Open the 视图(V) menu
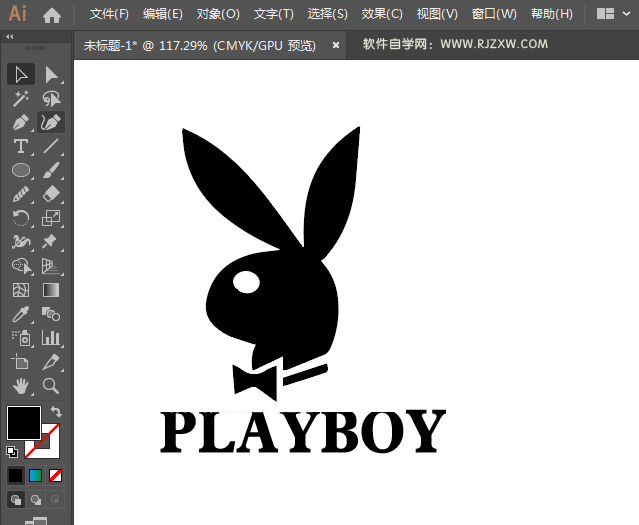 click(x=437, y=14)
